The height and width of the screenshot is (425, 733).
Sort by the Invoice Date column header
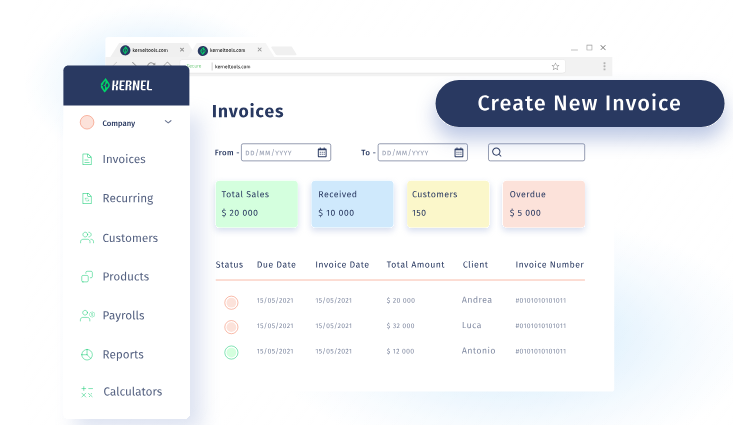(x=342, y=265)
